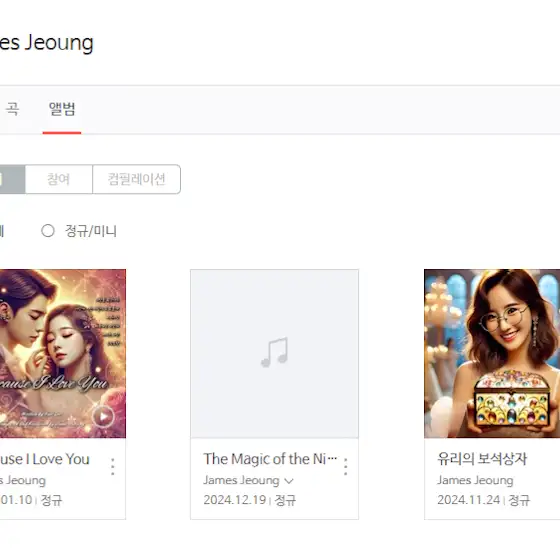This screenshot has height=560, width=560.
Task: Click the Because I Love You title
Action: tap(44, 459)
